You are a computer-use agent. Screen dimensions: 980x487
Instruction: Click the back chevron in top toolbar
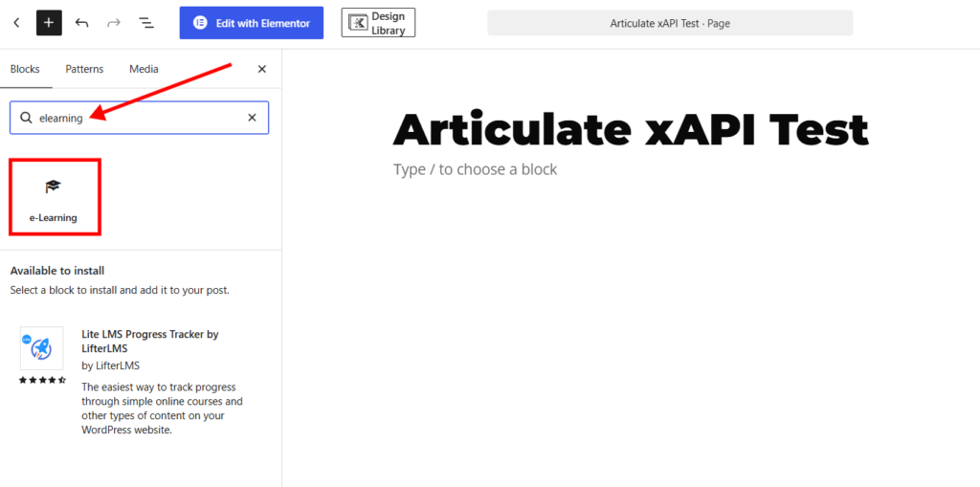pyautogui.click(x=17, y=23)
